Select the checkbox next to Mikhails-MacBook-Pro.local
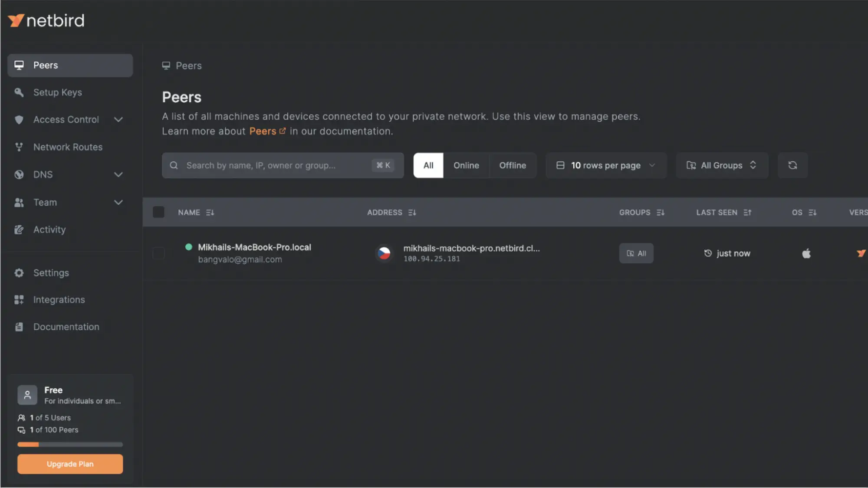Screen dimensions: 868x488 [158, 253]
